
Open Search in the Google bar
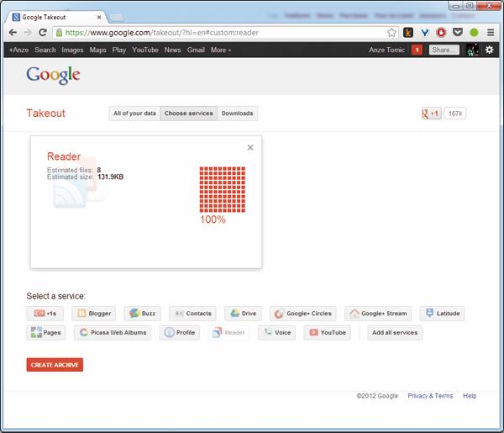tap(45, 50)
